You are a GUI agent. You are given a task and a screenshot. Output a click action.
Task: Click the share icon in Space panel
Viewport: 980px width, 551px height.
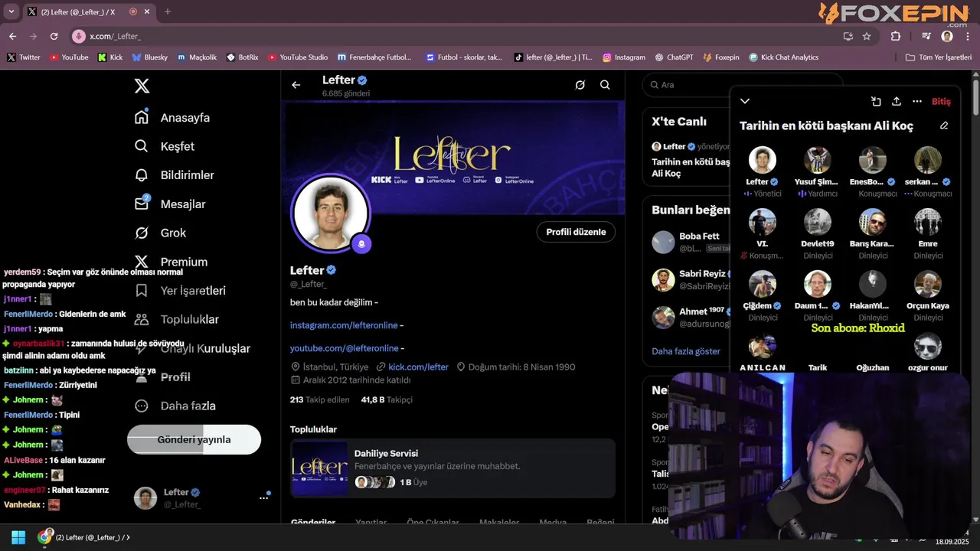point(897,101)
